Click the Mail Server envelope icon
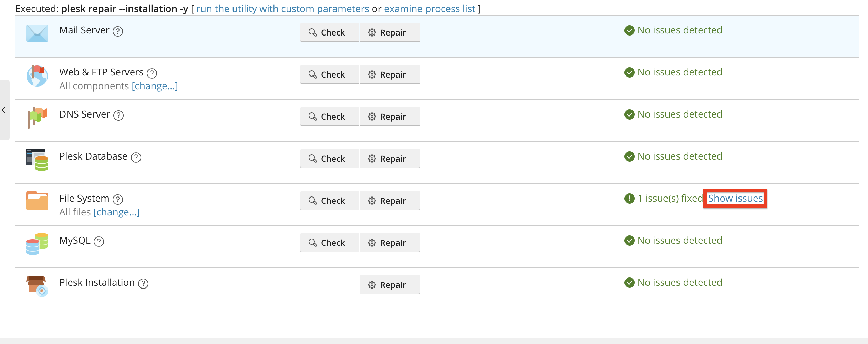Viewport: 868px width, 344px height. 37,33
